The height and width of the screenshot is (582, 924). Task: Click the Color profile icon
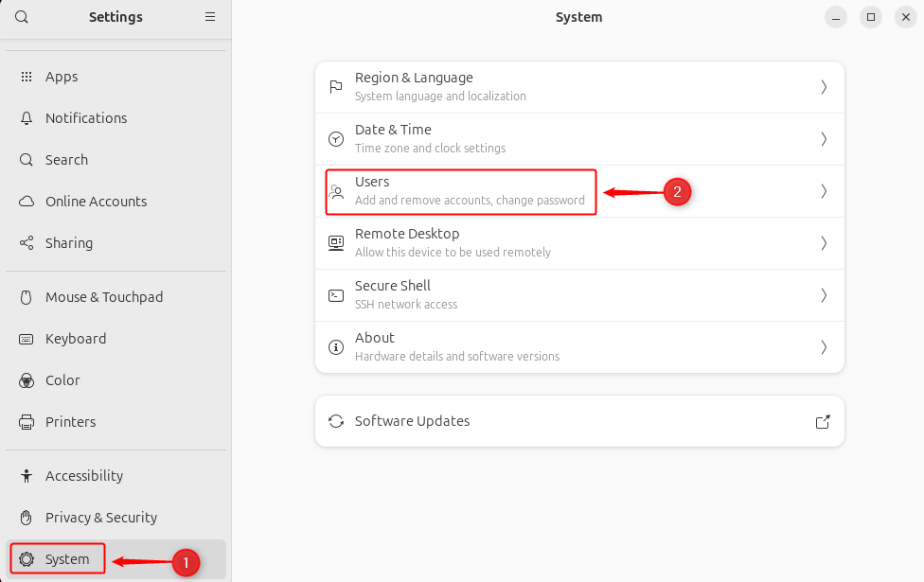pos(26,380)
